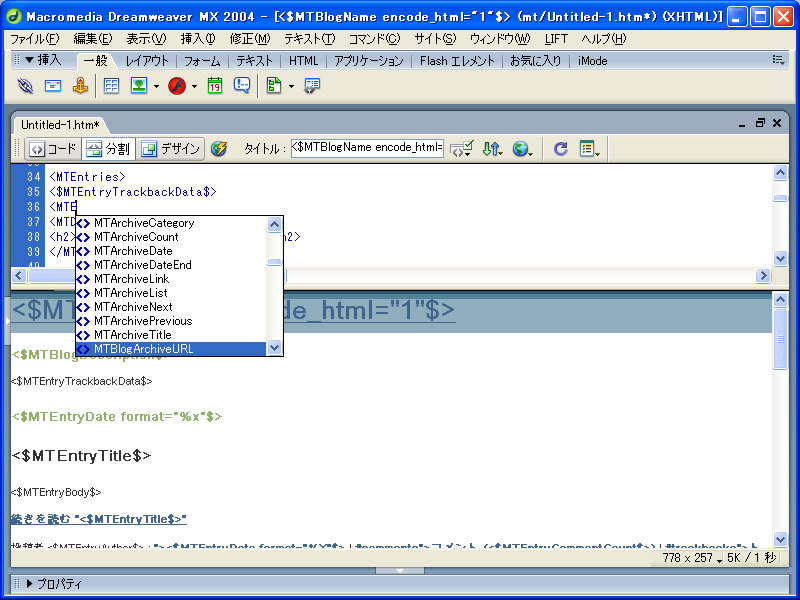Open the Commands menu

pos(374,39)
